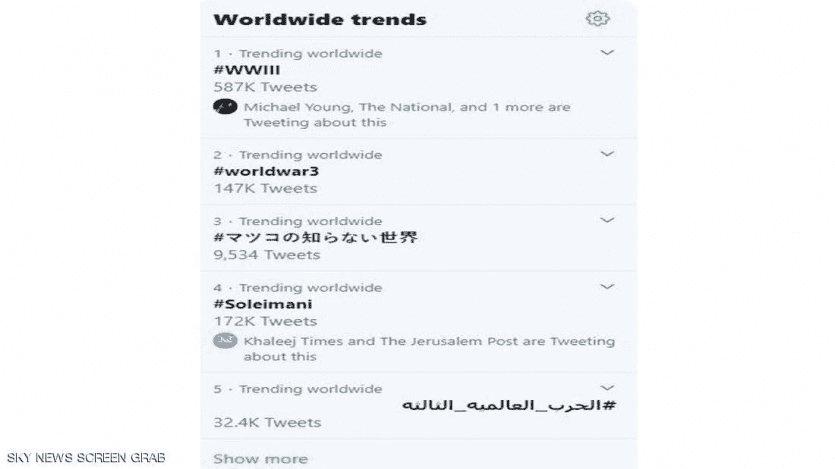Expand options chevron for the #WWIII trend
The width and height of the screenshot is (835, 469).
coord(607,53)
